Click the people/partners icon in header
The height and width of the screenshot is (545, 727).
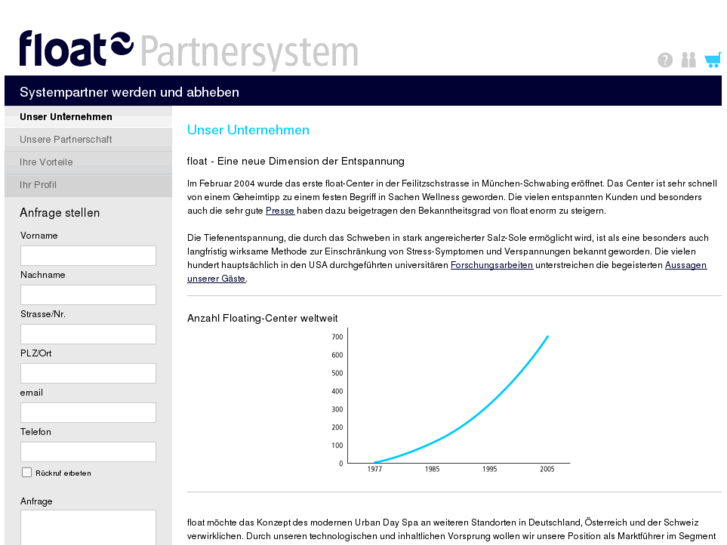click(689, 60)
